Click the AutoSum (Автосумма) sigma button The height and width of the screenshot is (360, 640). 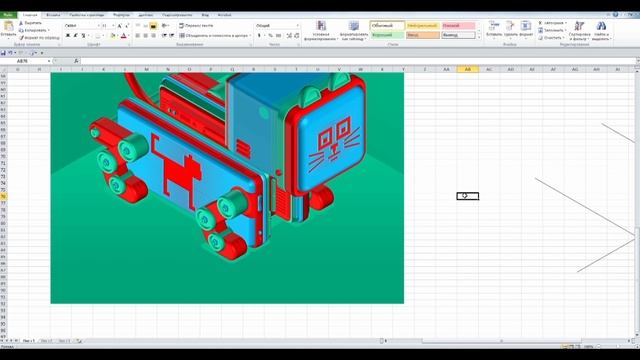(x=552, y=23)
